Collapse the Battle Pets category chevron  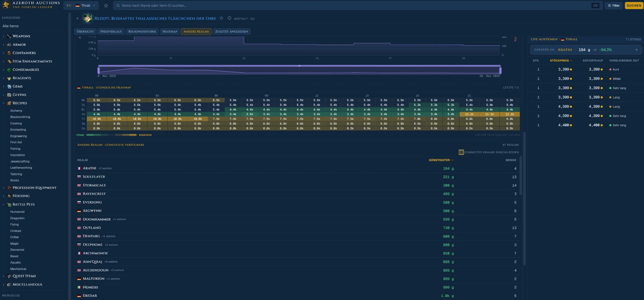[4, 204]
